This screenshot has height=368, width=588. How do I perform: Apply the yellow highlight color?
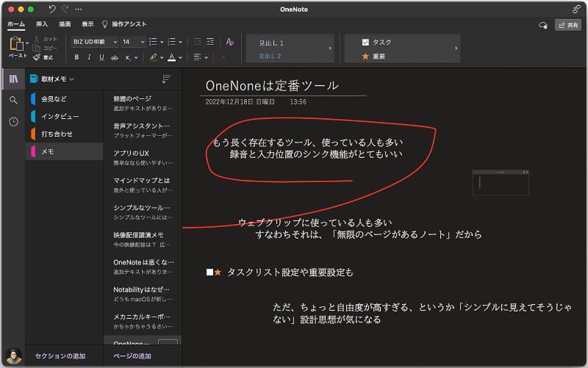coord(154,57)
